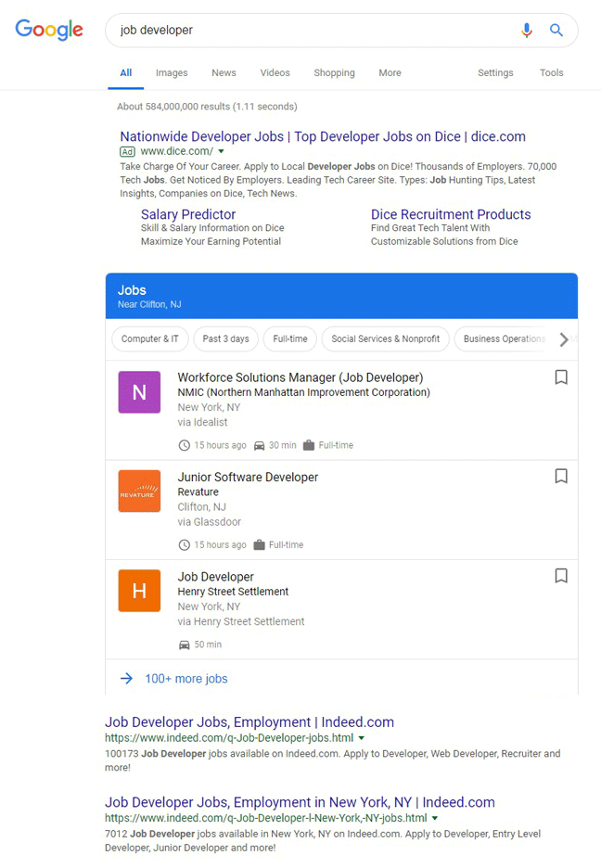Open the More search menu
Viewport: 601px width, 868px height.
click(390, 72)
